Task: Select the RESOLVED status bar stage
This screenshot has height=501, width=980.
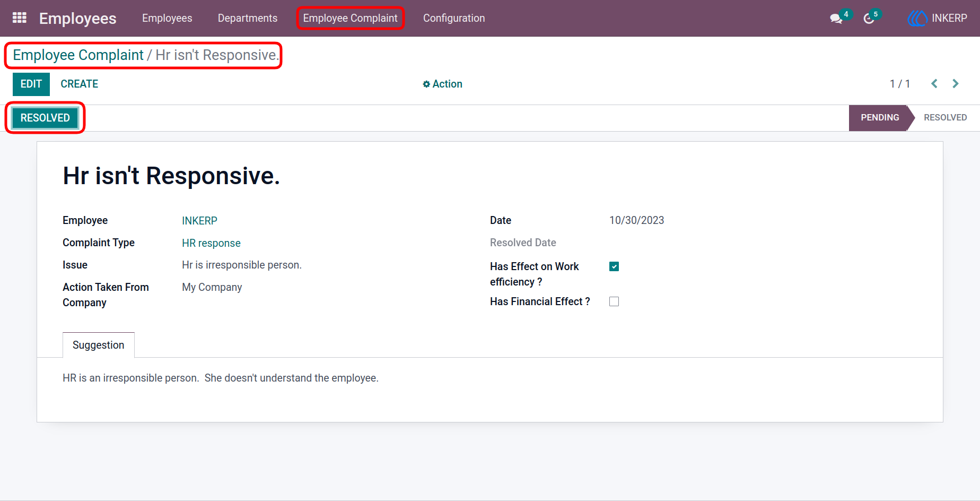Action: 946,118
